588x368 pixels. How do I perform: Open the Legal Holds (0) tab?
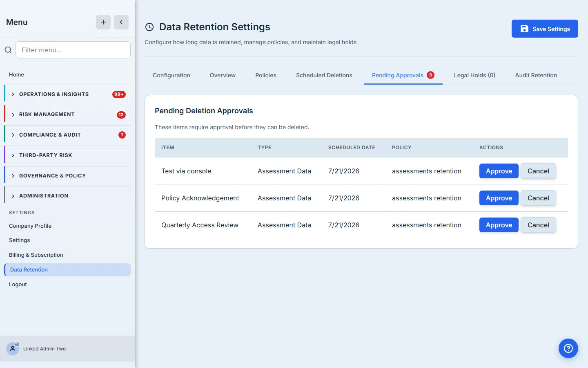coord(474,75)
